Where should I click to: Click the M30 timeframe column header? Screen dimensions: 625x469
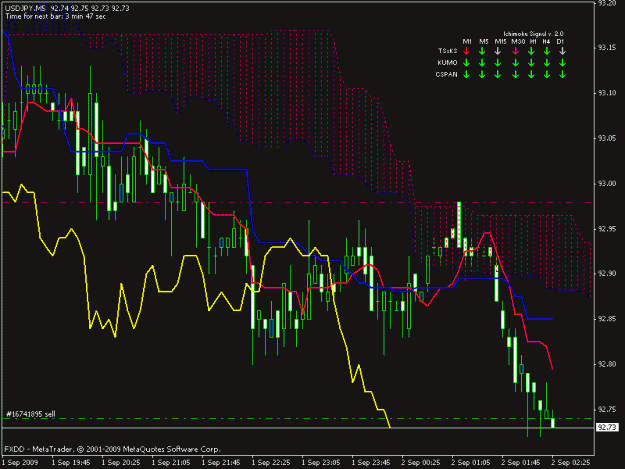(x=518, y=41)
